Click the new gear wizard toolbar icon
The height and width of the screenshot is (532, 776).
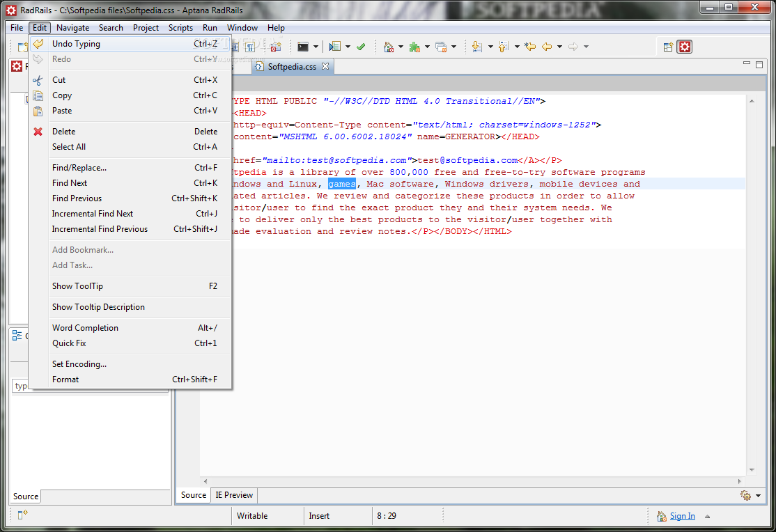click(276, 47)
